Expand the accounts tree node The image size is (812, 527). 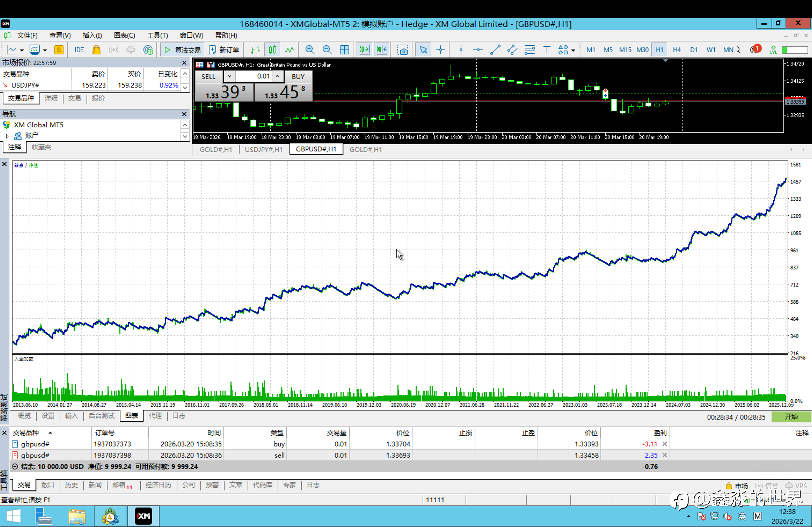(x=7, y=136)
